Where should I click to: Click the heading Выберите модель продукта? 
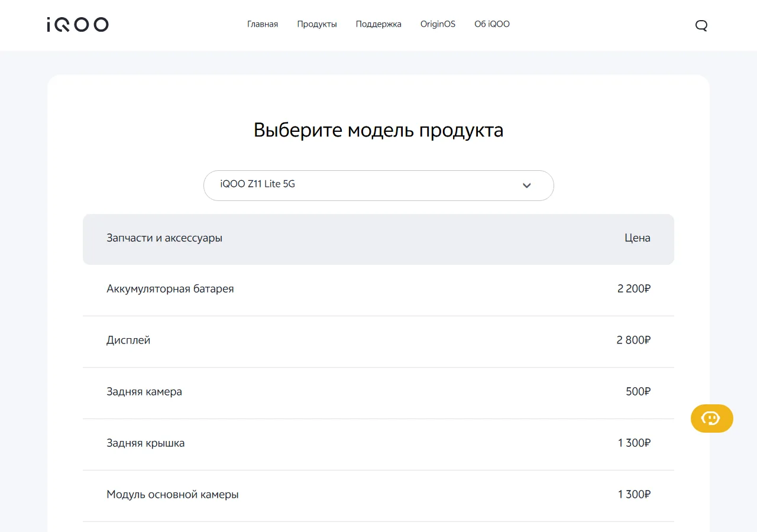coord(378,130)
